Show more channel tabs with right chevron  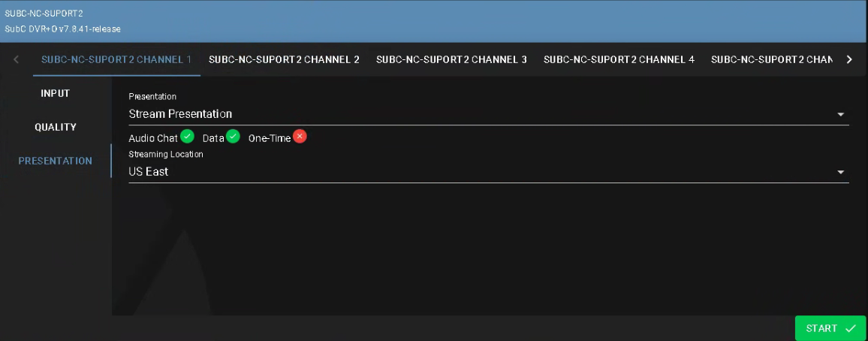[849, 59]
